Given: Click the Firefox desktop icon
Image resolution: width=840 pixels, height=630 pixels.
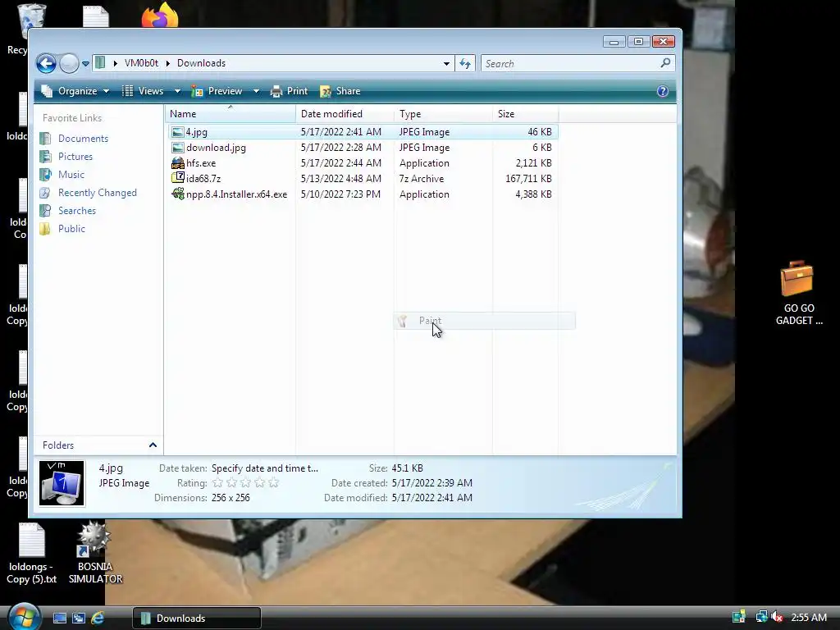Looking at the screenshot, I should click(x=160, y=15).
